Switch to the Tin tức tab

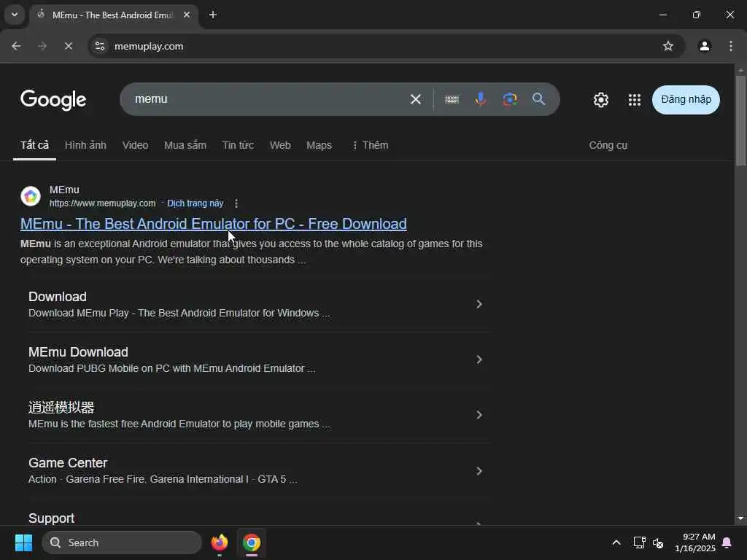click(x=238, y=145)
